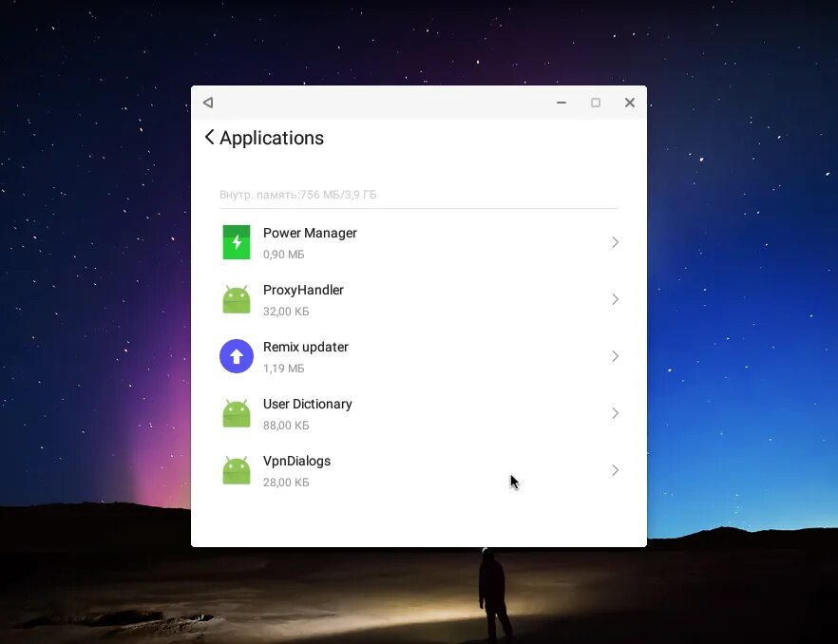Click the 0,90 МБ size text

tap(284, 255)
